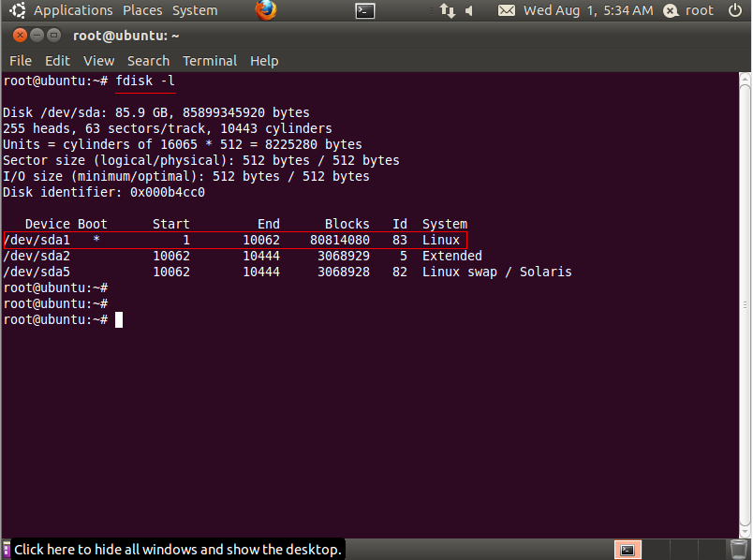Open the terminal View menu
Image resolution: width=753 pixels, height=560 pixels.
coord(98,61)
